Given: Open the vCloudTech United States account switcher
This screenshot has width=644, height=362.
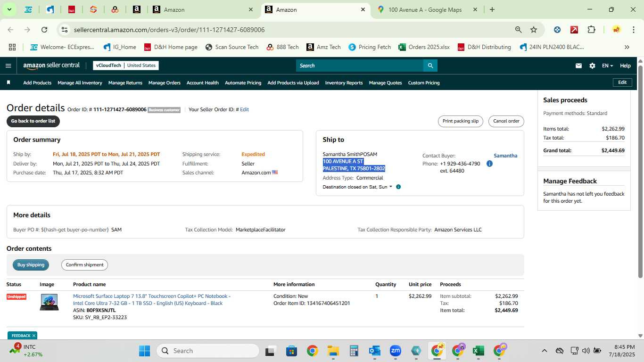Looking at the screenshot, I should [126, 66].
